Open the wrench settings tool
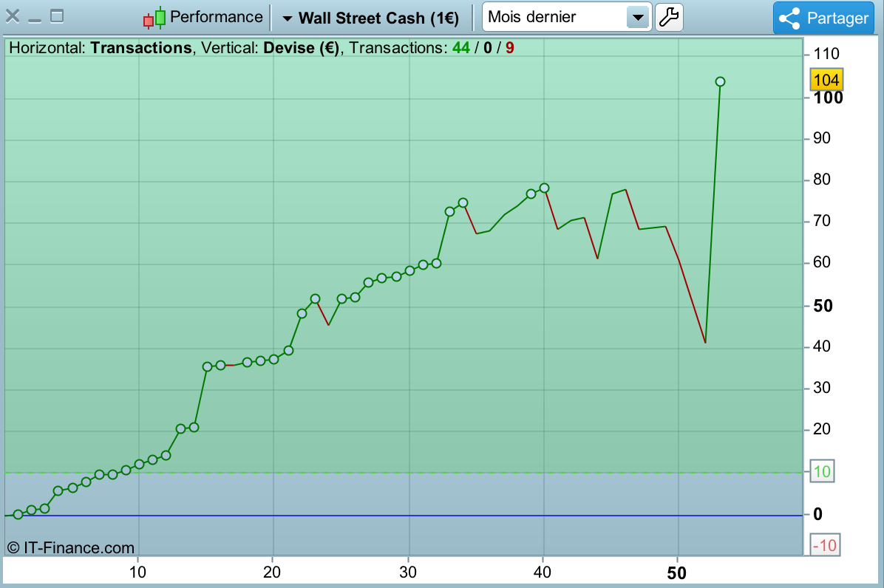Image resolution: width=884 pixels, height=588 pixels. click(x=669, y=17)
